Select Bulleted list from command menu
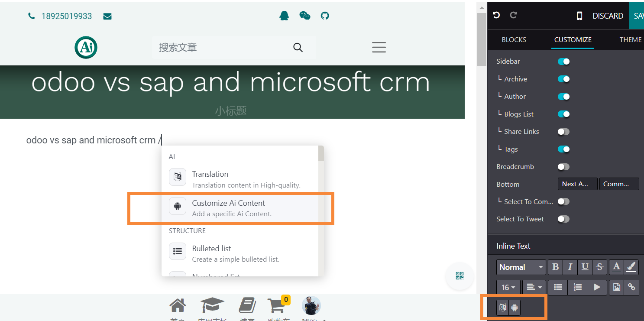 click(x=240, y=253)
